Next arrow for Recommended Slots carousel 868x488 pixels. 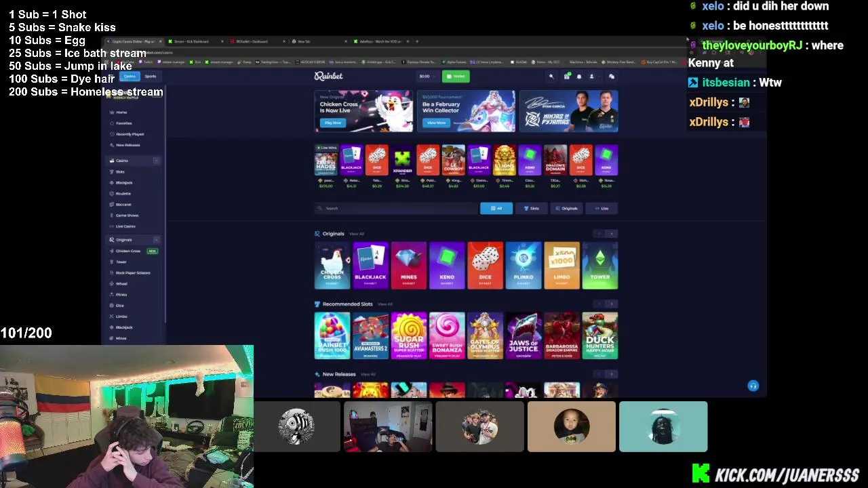point(612,304)
